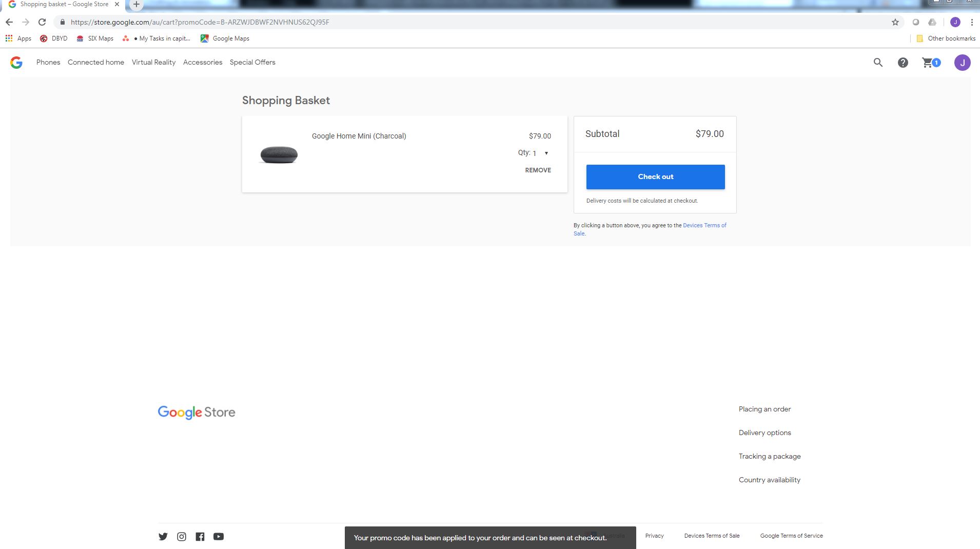The image size is (980, 549).
Task: Open the Phones menu item
Action: pyautogui.click(x=48, y=62)
